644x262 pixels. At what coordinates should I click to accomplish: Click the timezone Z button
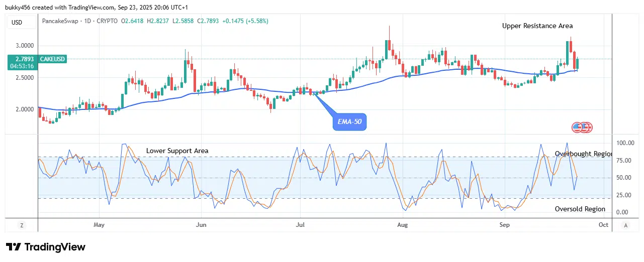point(21,225)
